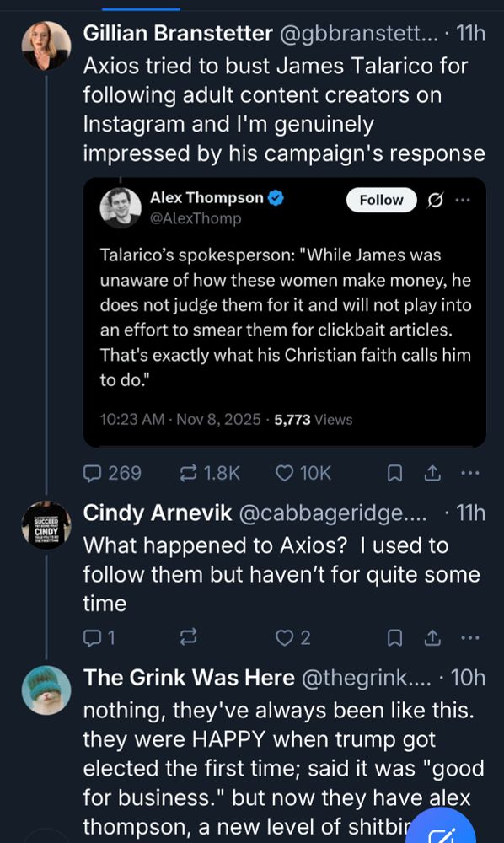Open the Grok actions icon on Alex Thompson's tweet

pyautogui.click(x=434, y=199)
